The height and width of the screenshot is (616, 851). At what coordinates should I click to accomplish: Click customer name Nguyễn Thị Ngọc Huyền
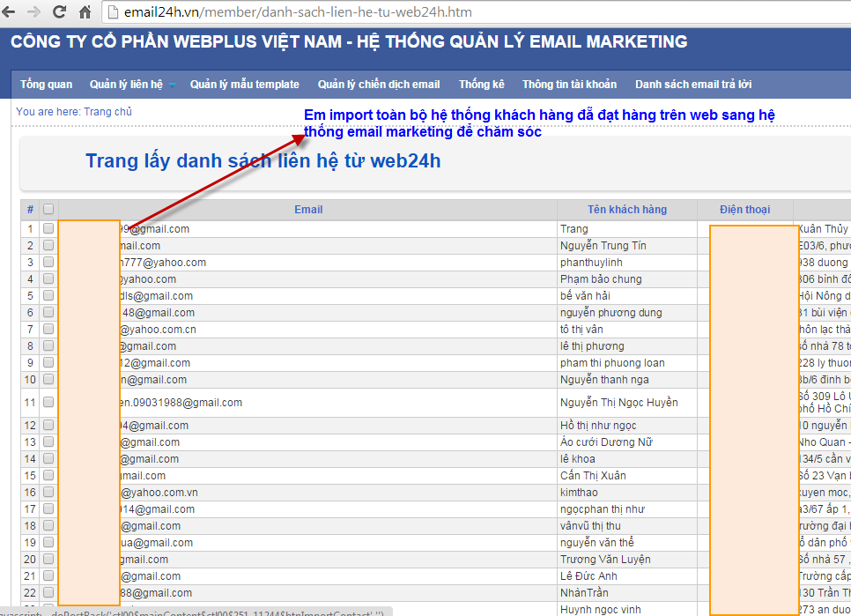click(x=618, y=402)
